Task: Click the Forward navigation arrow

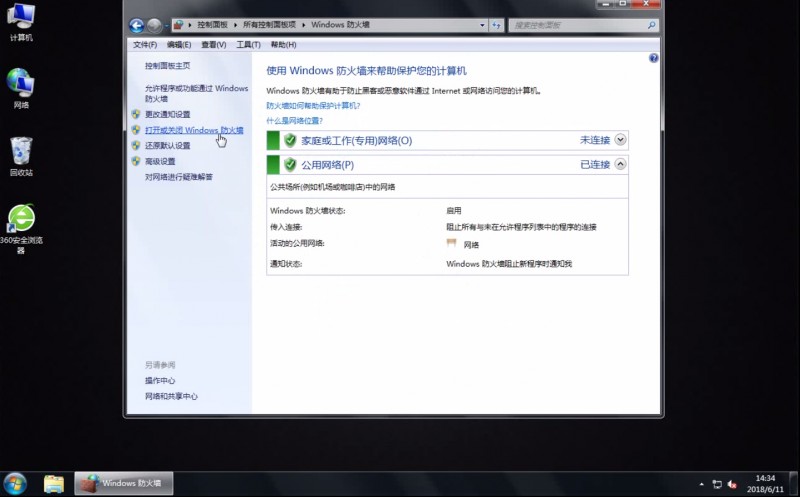Action: point(154,25)
